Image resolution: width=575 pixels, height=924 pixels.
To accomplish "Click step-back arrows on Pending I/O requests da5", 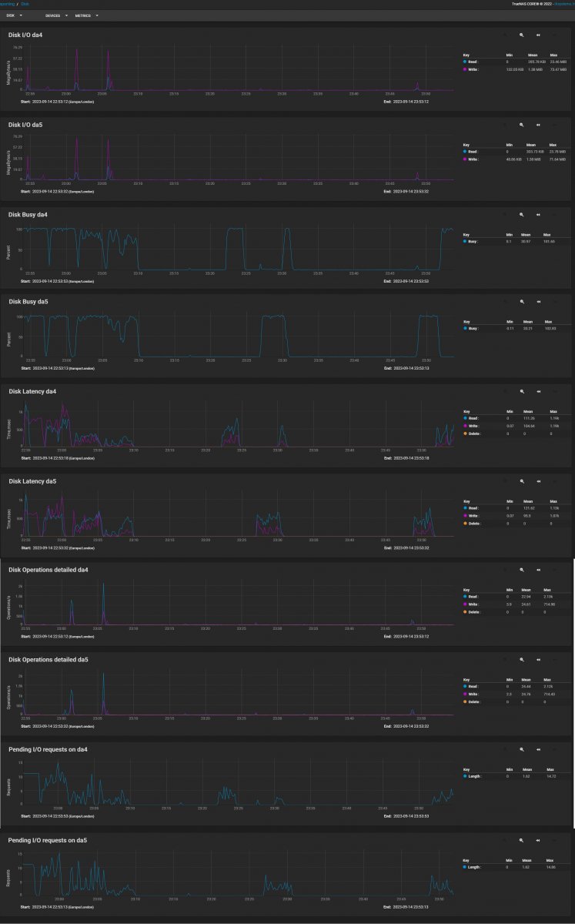I will (x=538, y=841).
